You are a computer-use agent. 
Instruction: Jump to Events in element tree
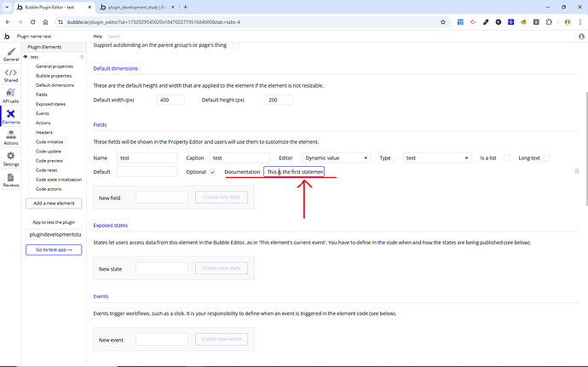click(x=43, y=113)
